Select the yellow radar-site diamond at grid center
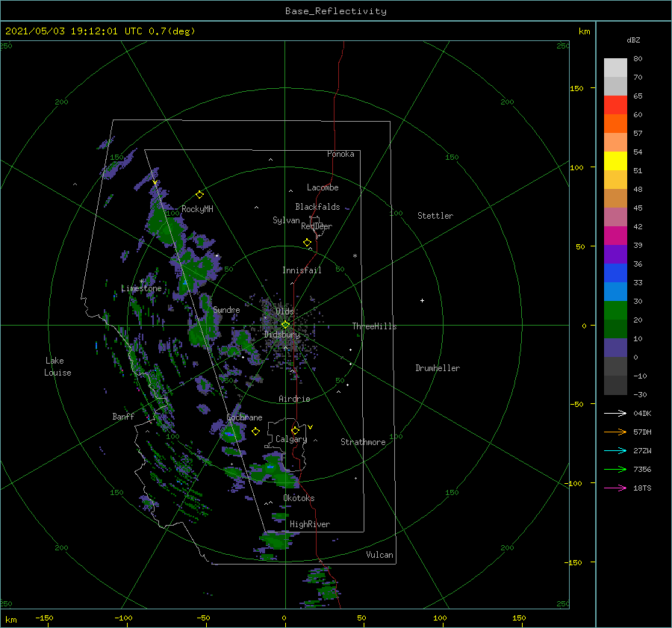Image resolution: width=672 pixels, height=628 pixels. (x=285, y=325)
